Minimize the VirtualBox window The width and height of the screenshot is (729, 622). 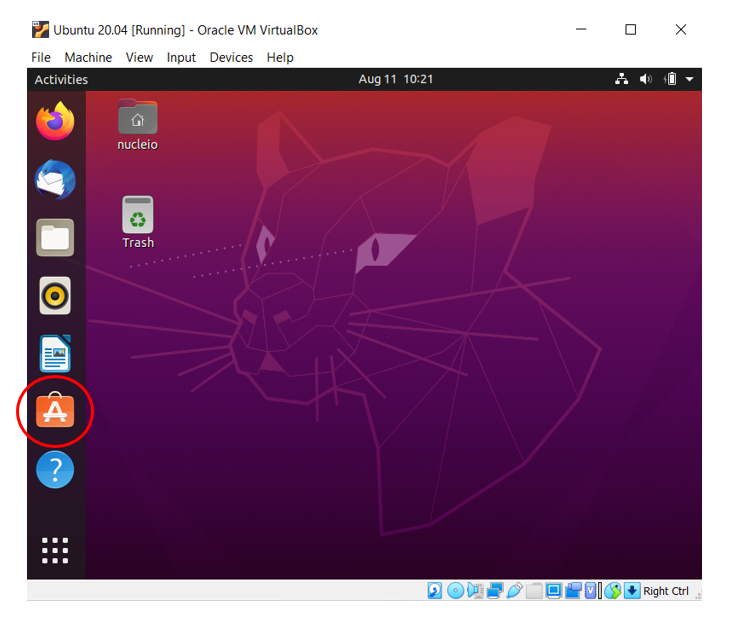(581, 29)
